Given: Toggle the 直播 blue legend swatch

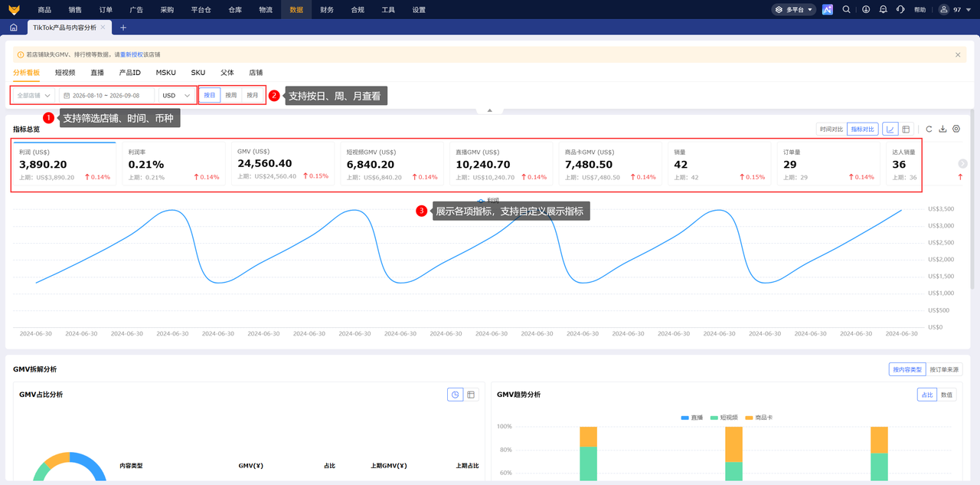Looking at the screenshot, I should coord(684,418).
